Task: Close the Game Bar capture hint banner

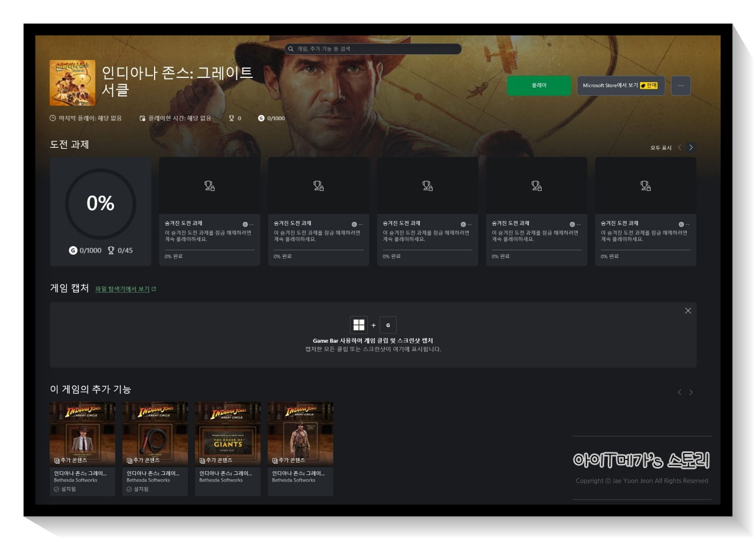Action: point(688,311)
